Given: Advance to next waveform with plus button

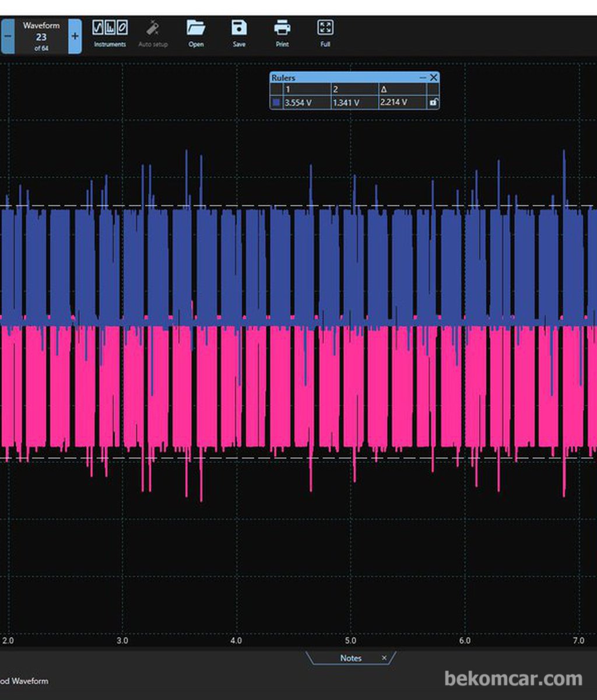Looking at the screenshot, I should tap(75, 36).
